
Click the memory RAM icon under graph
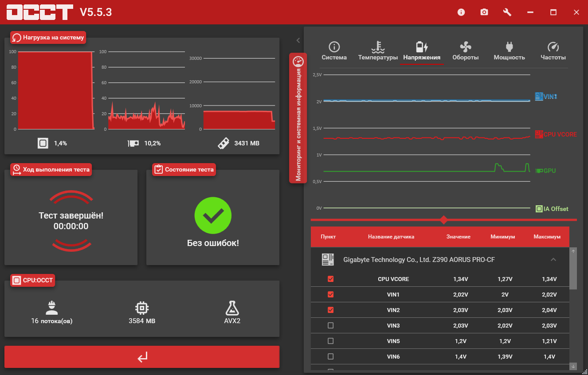pyautogui.click(x=223, y=143)
